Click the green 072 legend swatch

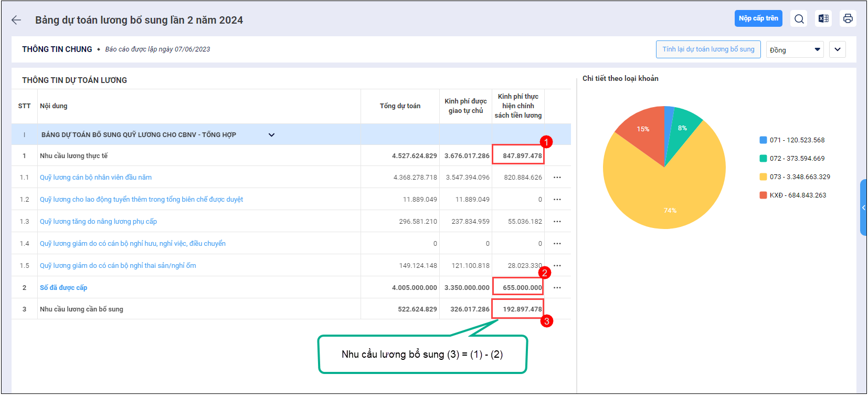click(x=763, y=159)
